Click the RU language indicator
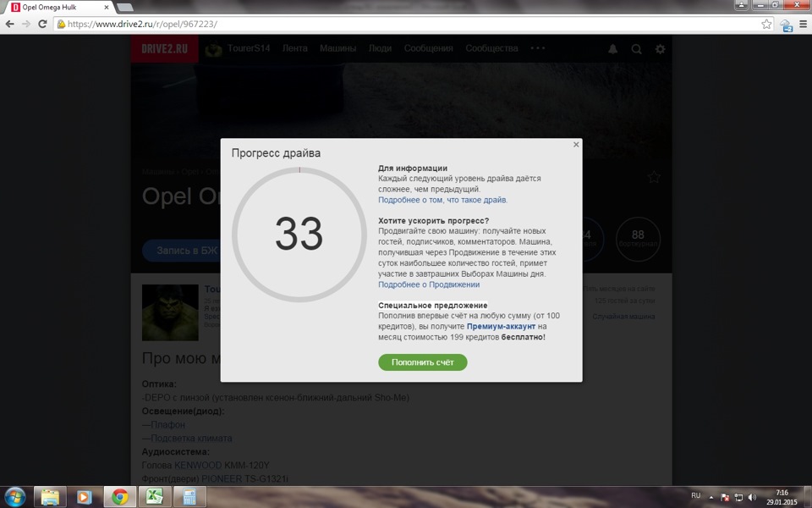This screenshot has height=508, width=812. pyautogui.click(x=695, y=495)
